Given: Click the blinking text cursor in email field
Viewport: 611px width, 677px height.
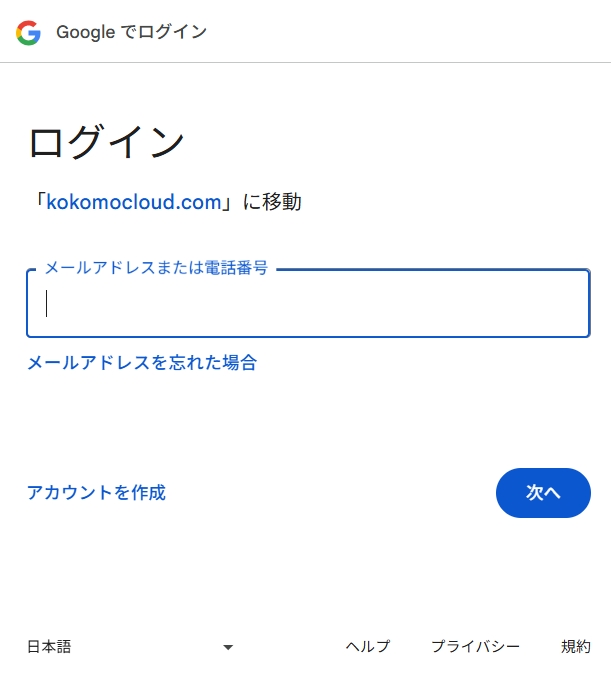Looking at the screenshot, I should [47, 304].
